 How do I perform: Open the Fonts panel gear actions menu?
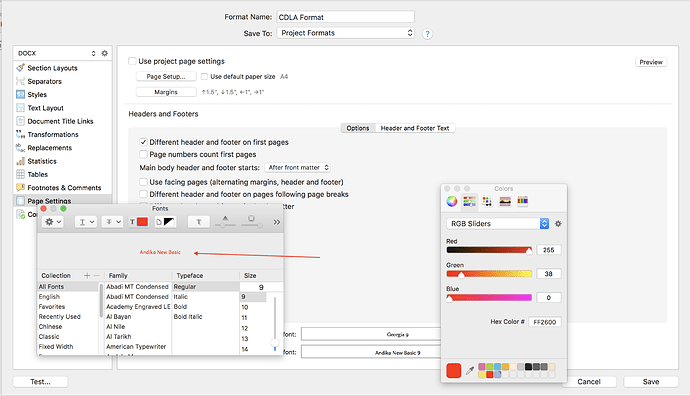pyautogui.click(x=54, y=222)
